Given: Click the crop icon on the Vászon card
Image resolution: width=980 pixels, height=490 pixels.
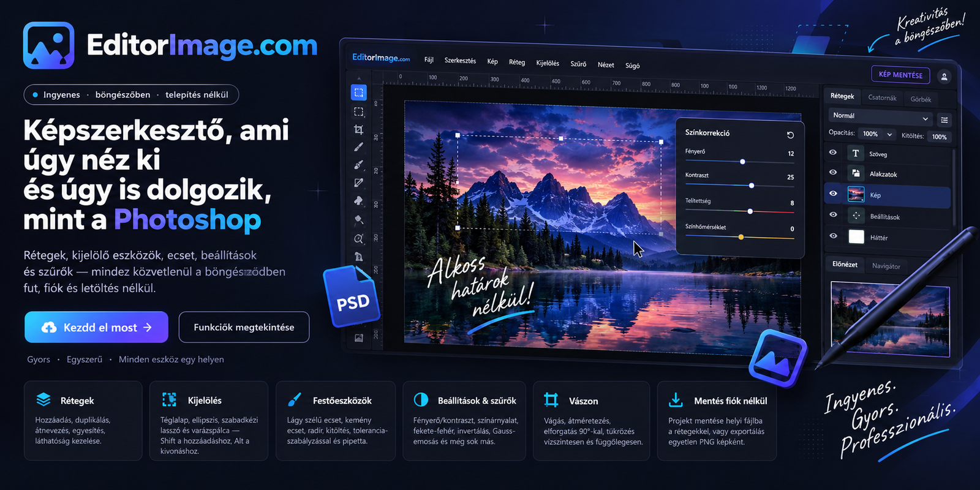Looking at the screenshot, I should point(551,400).
